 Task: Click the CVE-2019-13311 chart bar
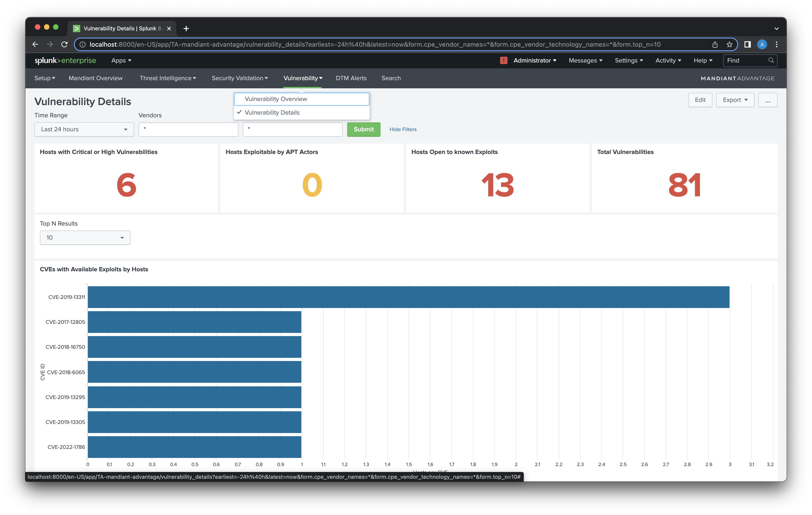tap(408, 297)
